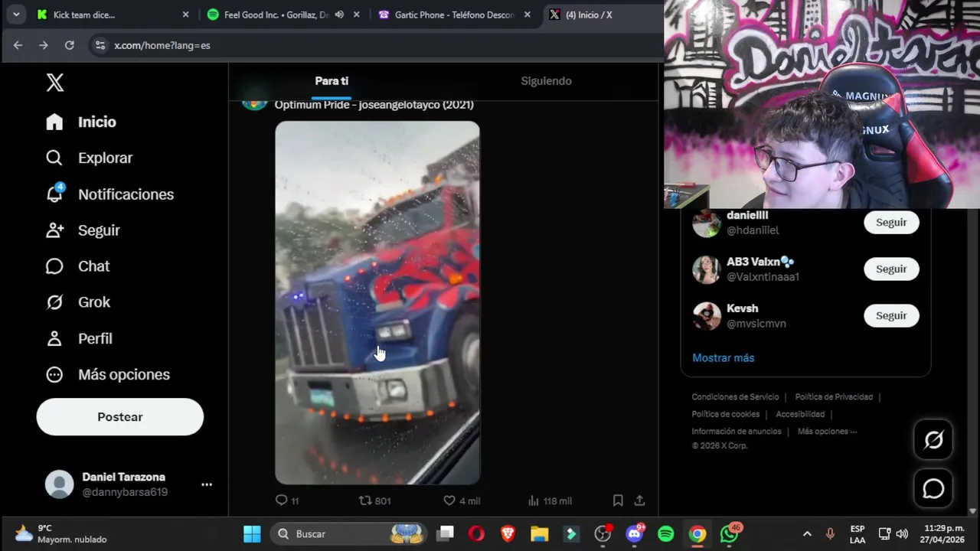Open the weather widget showing 9°C
The width and height of the screenshot is (980, 551).
point(61,533)
